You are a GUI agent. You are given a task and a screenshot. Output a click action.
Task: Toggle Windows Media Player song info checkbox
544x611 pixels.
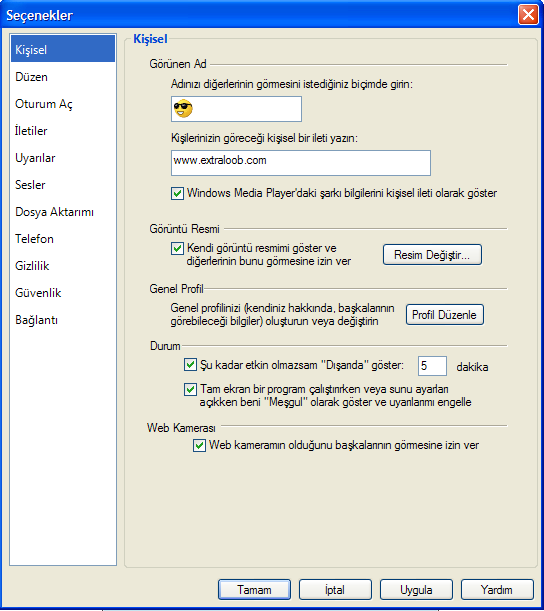(x=177, y=193)
